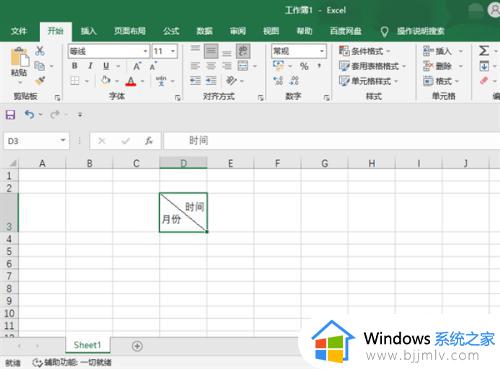Click the Cut scissors icon
Screen dimensions: 500x369
[40, 51]
